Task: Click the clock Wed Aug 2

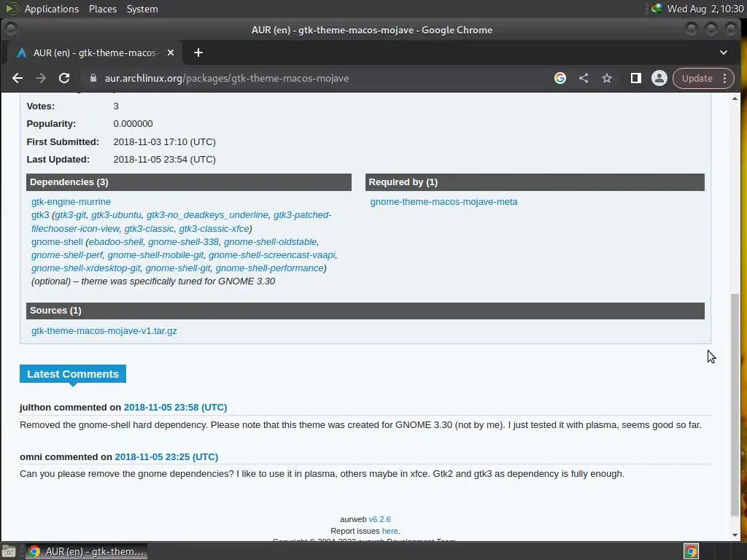Action: point(705,9)
